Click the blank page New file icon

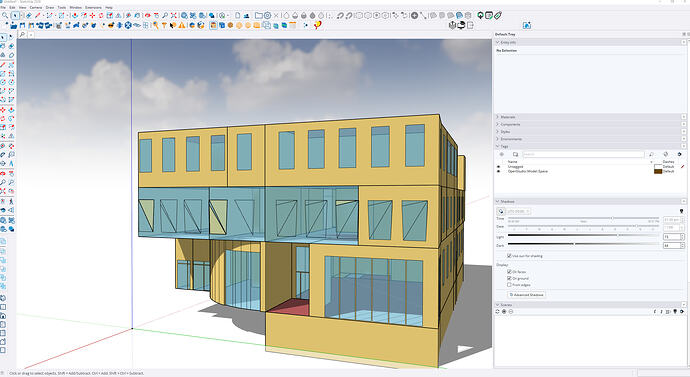238,15
